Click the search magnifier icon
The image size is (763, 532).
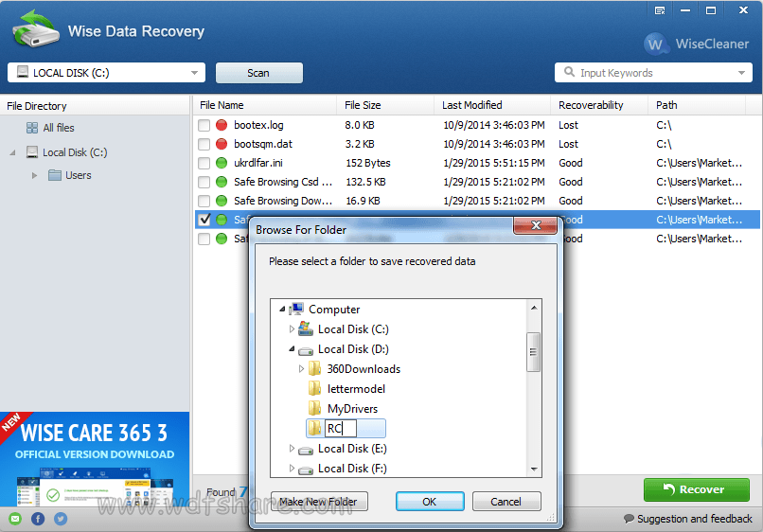(569, 72)
